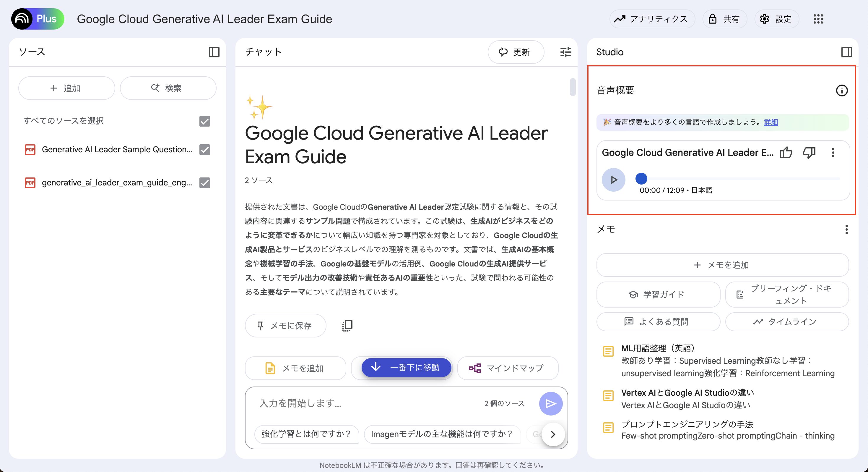
Task: Select the suggestion 強化学習とは何ですか？
Action: pyautogui.click(x=307, y=434)
